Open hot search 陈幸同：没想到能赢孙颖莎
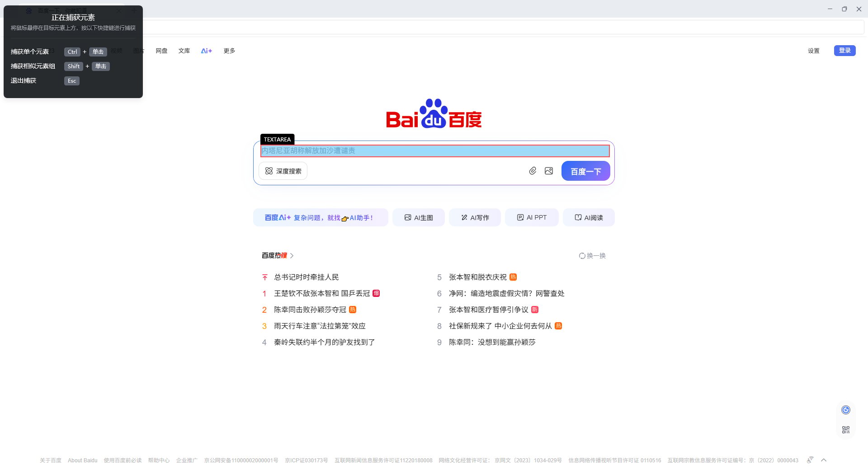868x470 pixels. click(492, 342)
